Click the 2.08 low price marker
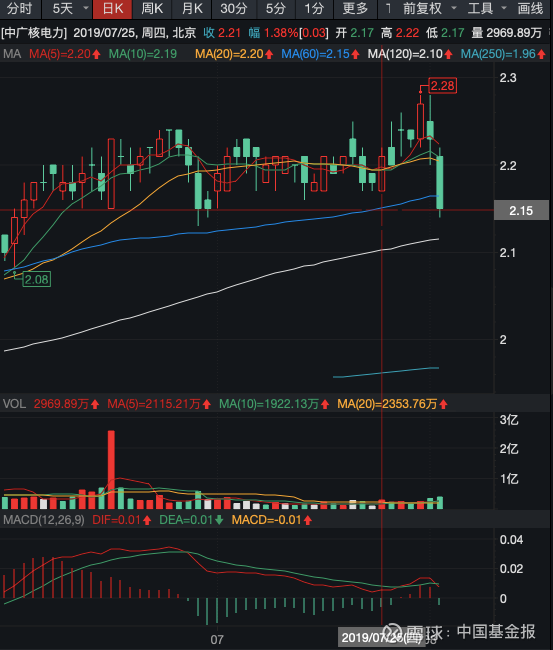Image resolution: width=553 pixels, height=650 pixels. pos(36,279)
